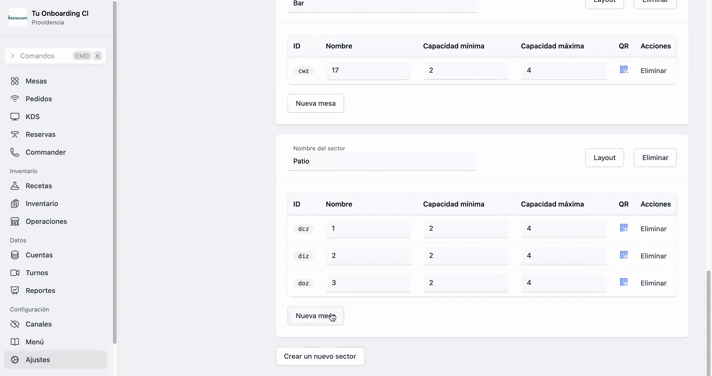The width and height of the screenshot is (712, 376).
Task: Edit name field of table dcz
Action: [x=368, y=228]
